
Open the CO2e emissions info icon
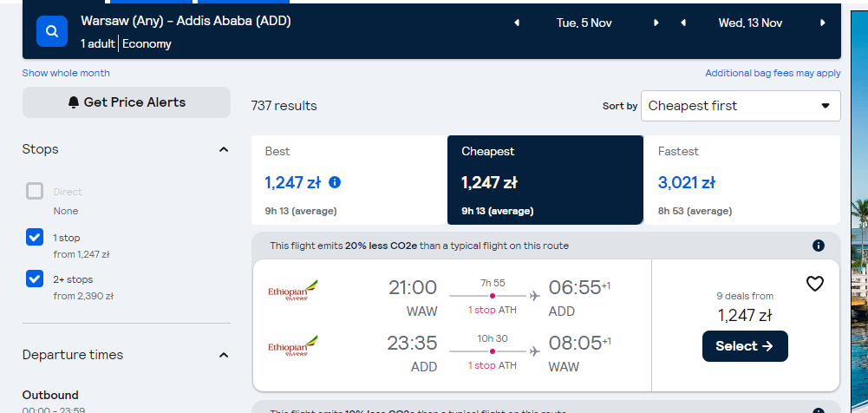tap(819, 246)
